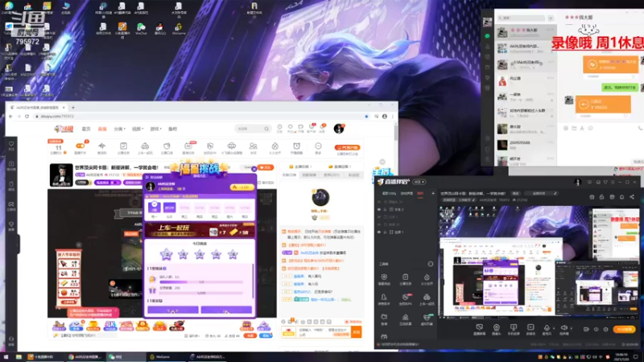Click the waveform icon in Douyu toolbar
The width and height of the screenshot is (644, 362).
click(102, 146)
